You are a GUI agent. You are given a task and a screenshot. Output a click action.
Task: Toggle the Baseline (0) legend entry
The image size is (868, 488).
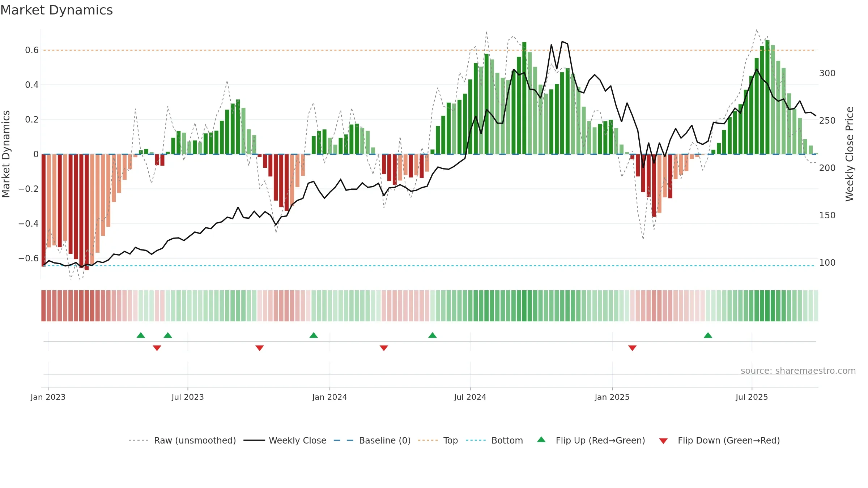(x=372, y=440)
